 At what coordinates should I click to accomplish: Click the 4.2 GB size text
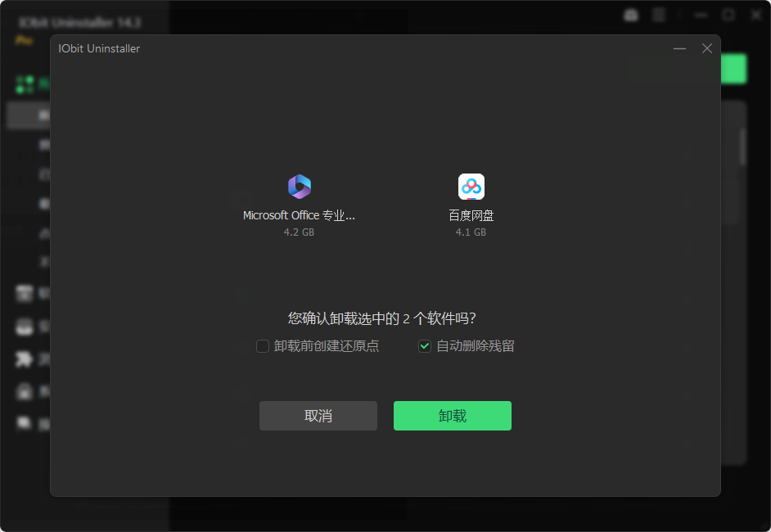click(x=299, y=232)
